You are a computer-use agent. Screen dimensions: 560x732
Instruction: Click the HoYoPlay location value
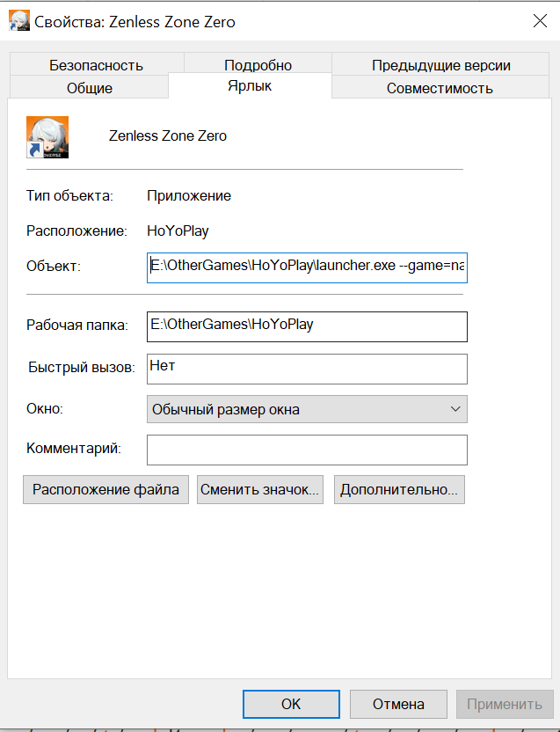pos(178,231)
